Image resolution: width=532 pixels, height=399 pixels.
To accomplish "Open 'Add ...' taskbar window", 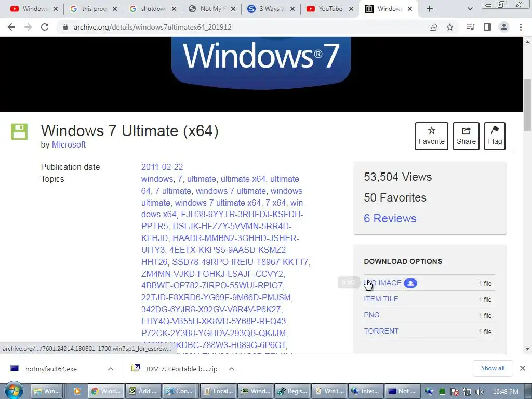I will point(142,391).
